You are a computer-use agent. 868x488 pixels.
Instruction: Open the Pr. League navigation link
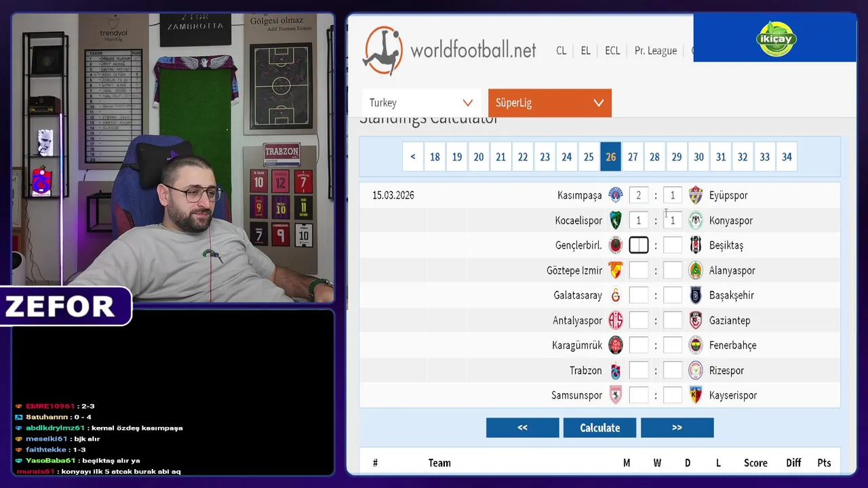point(656,51)
